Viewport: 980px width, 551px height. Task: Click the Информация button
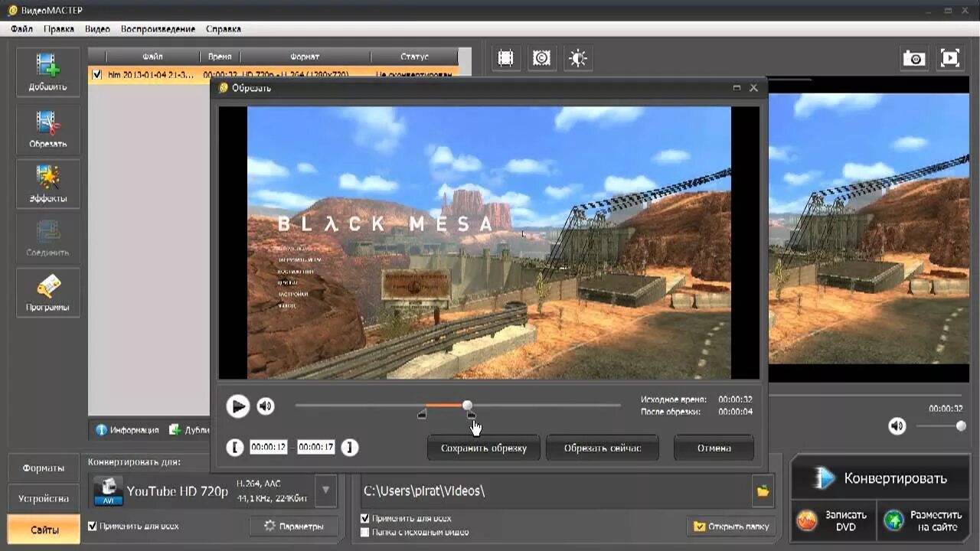pos(127,430)
